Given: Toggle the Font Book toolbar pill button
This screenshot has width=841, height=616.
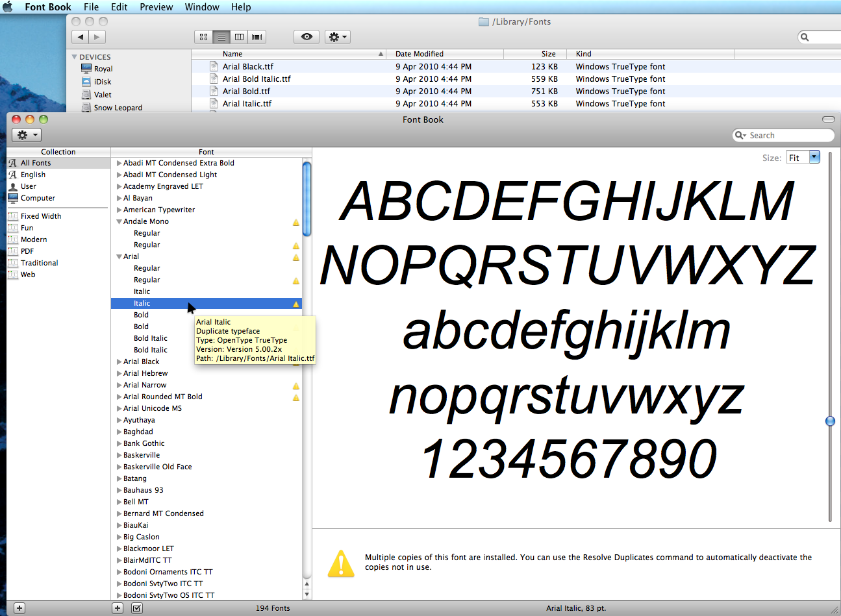Looking at the screenshot, I should pyautogui.click(x=829, y=119).
